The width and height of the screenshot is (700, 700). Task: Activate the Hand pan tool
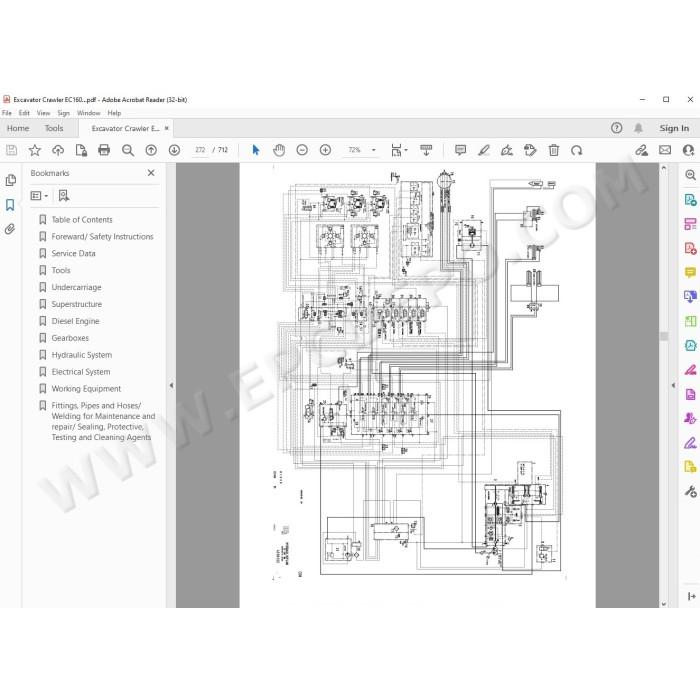[x=279, y=150]
